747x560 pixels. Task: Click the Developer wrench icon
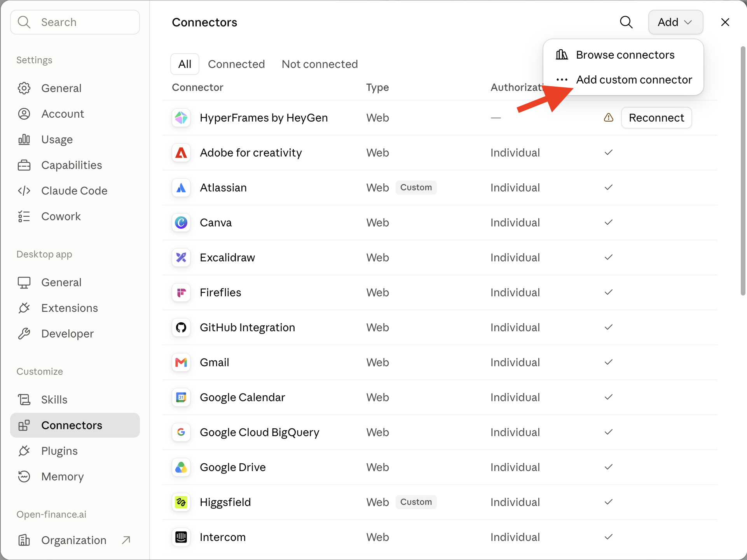pos(24,334)
